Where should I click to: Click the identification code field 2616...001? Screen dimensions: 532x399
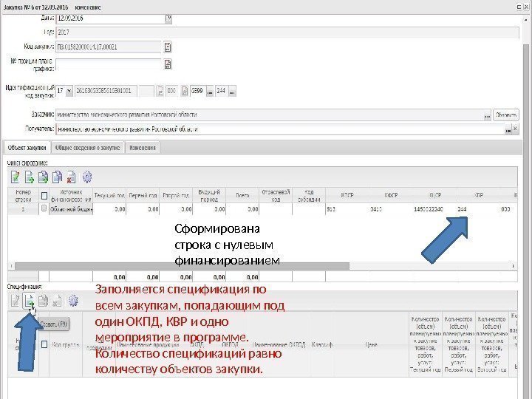(106, 91)
